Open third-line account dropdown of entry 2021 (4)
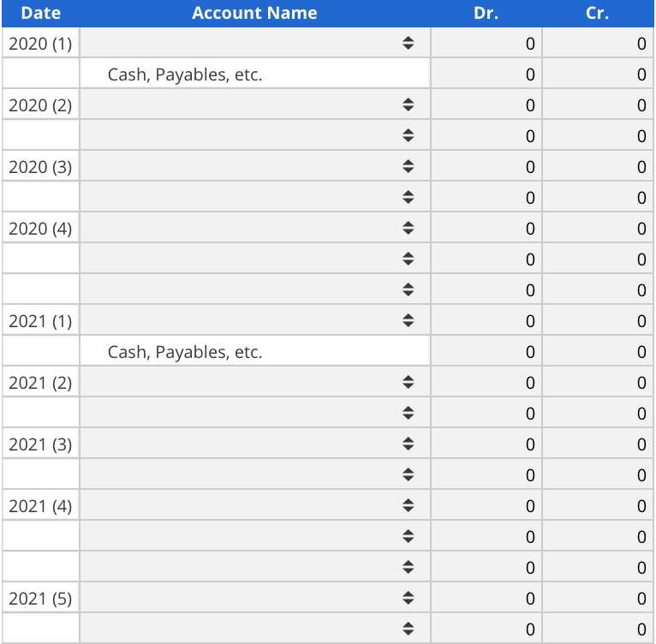The height and width of the screenshot is (644, 656). 255,567
